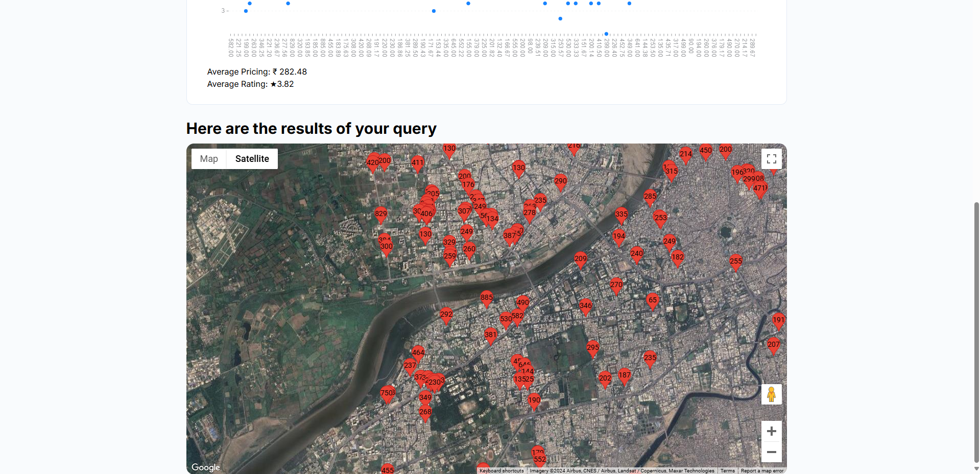980x474 pixels.
Task: Open the marker labeled 240
Action: [637, 256]
